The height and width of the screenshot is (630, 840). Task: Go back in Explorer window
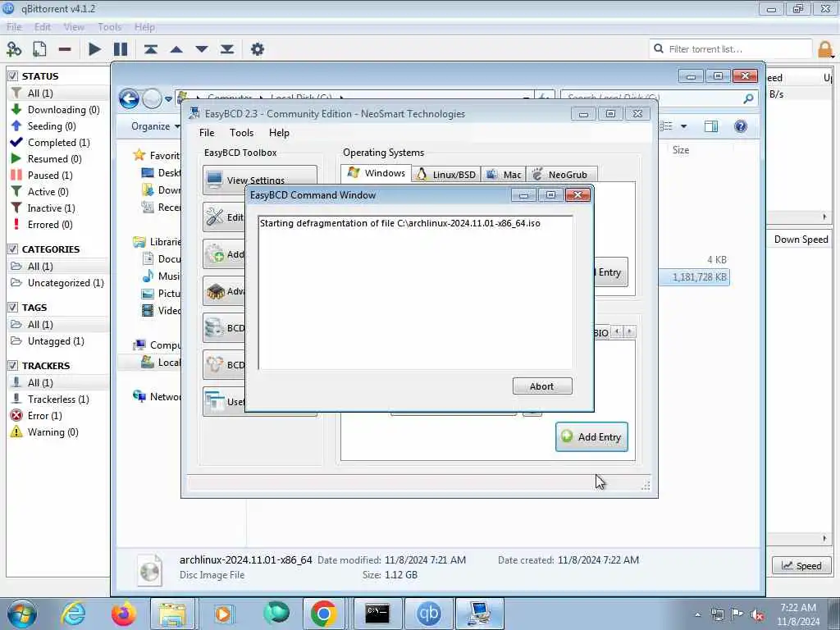click(x=129, y=98)
